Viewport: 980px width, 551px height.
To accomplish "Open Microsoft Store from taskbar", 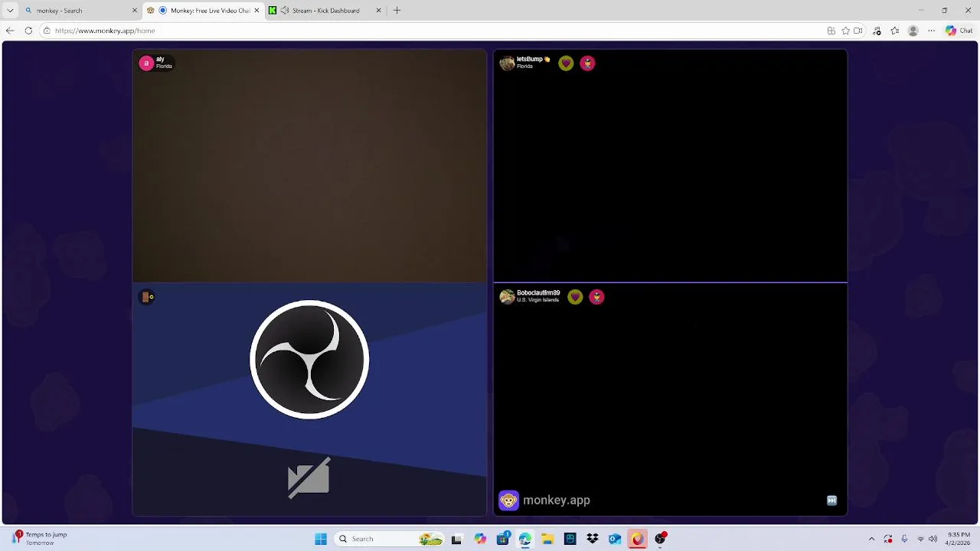I will pyautogui.click(x=503, y=539).
